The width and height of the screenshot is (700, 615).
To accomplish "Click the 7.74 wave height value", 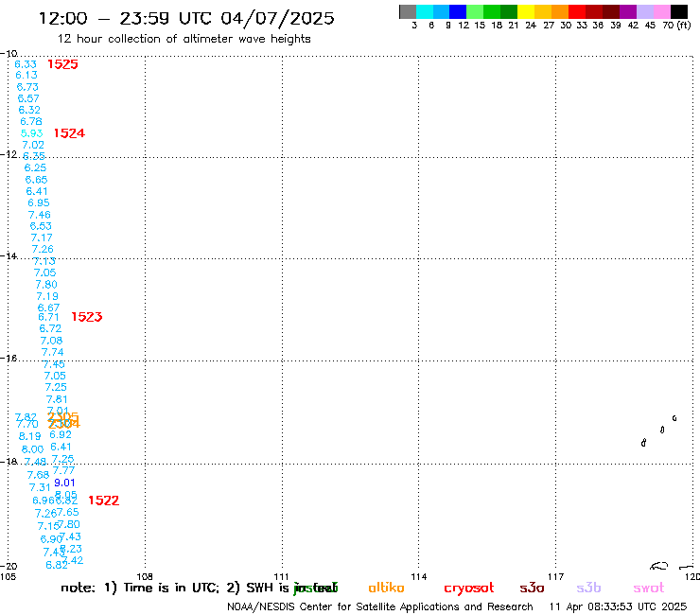I will [x=52, y=352].
